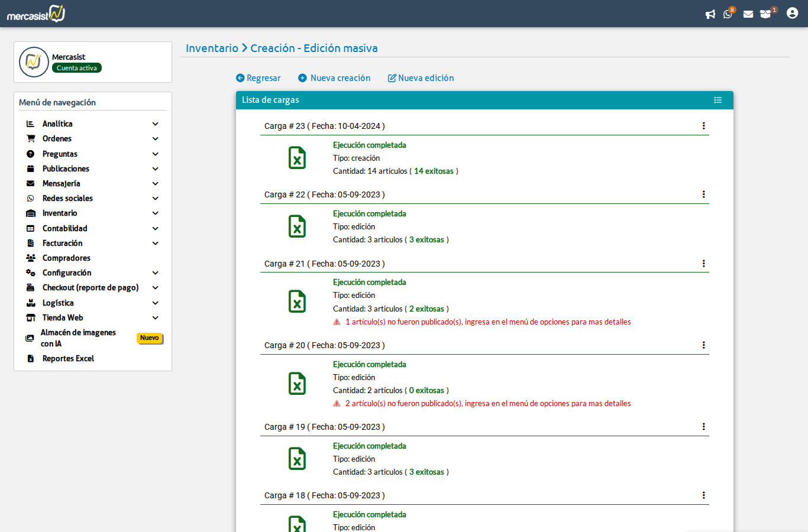Open options menu for Carga #22

tap(703, 194)
